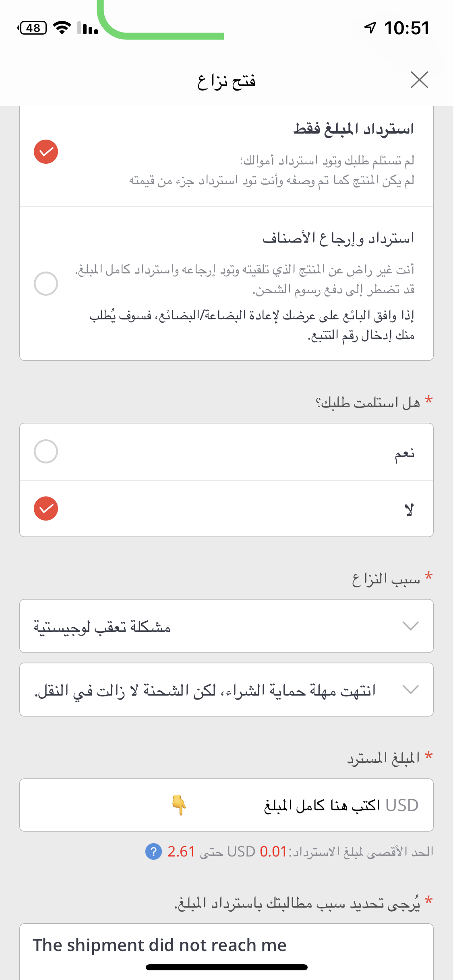
Task: Tap the Wi-Fi status icon
Action: click(62, 28)
